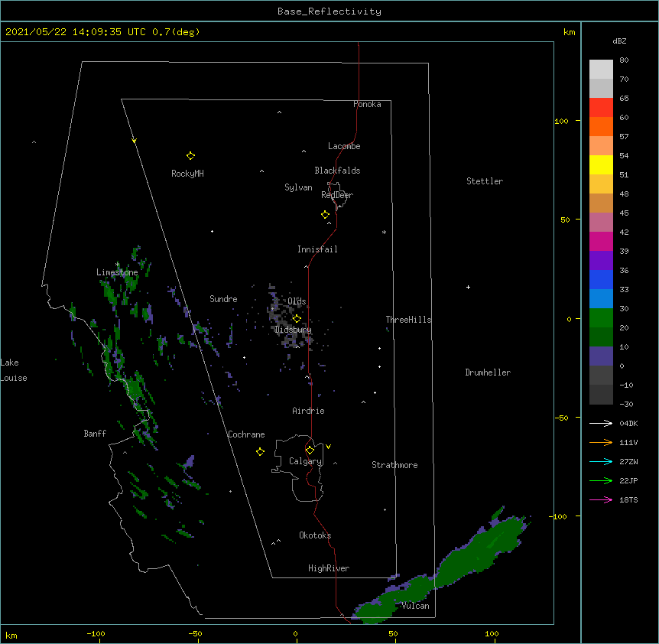Click the Innisfail label

pyautogui.click(x=317, y=249)
